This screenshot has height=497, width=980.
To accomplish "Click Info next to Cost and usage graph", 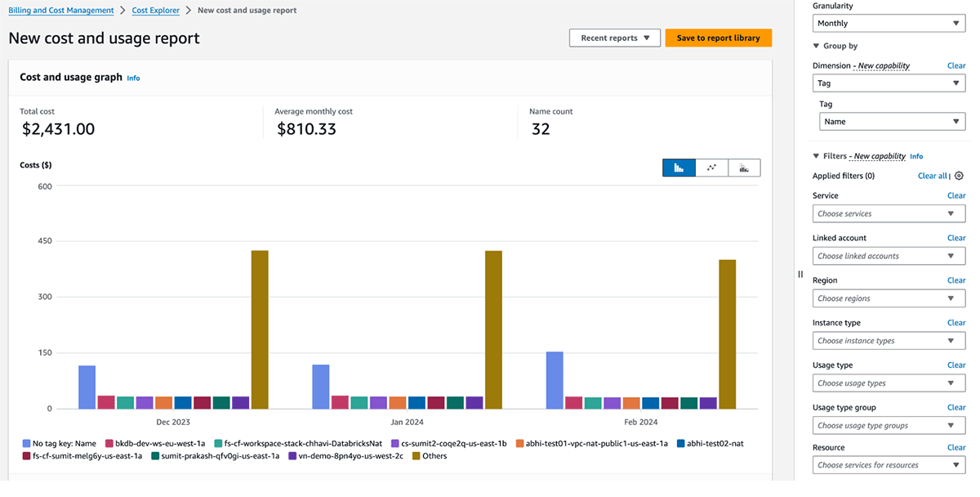I will coord(133,78).
